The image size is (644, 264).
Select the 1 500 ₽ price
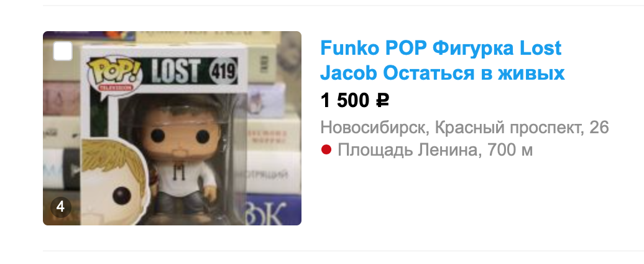point(354,100)
